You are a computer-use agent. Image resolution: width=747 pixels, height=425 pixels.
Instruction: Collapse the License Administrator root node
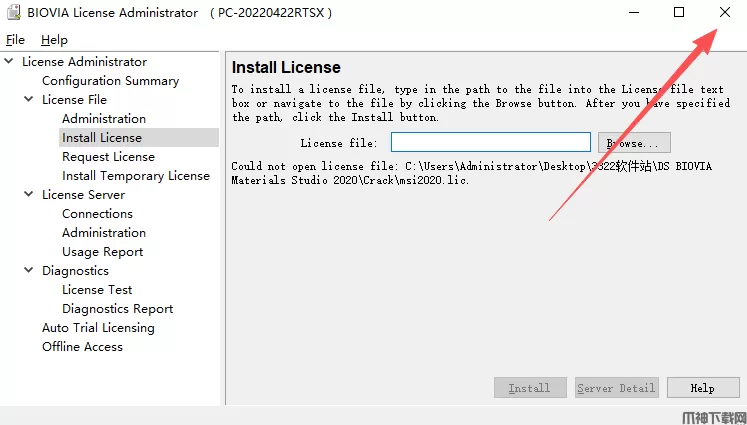(x=9, y=62)
